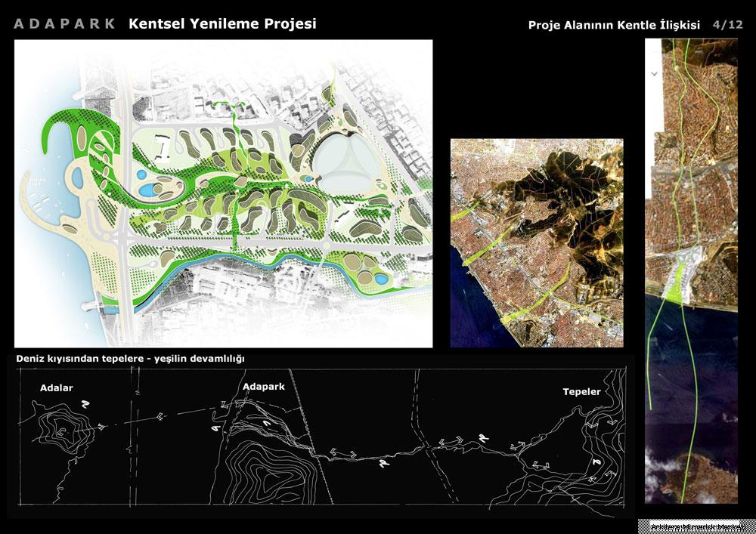Select the 'Adalar' label on the sketch
Image resolution: width=756 pixels, height=534 pixels.
(x=57, y=388)
